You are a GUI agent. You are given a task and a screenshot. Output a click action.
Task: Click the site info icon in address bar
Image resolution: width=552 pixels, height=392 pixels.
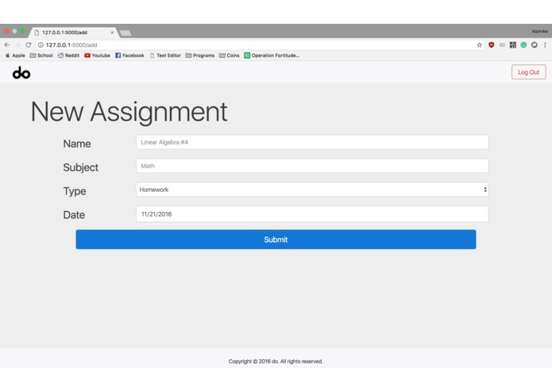[x=41, y=45]
